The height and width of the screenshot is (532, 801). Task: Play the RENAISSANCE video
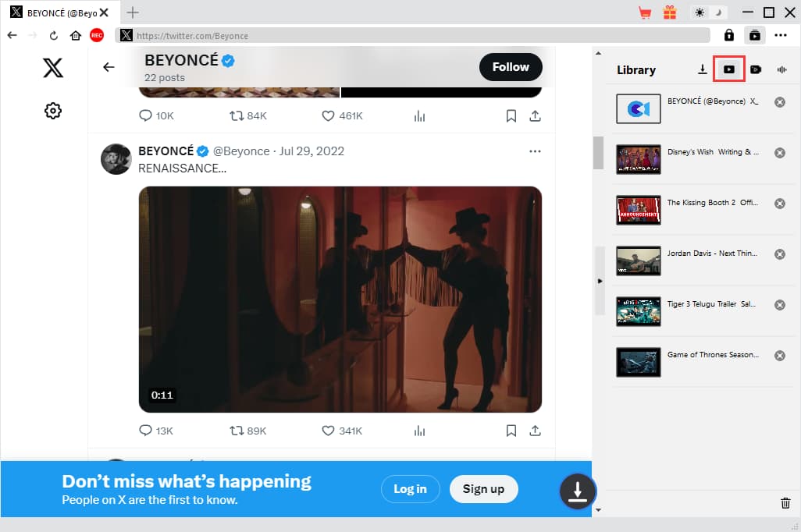click(340, 300)
